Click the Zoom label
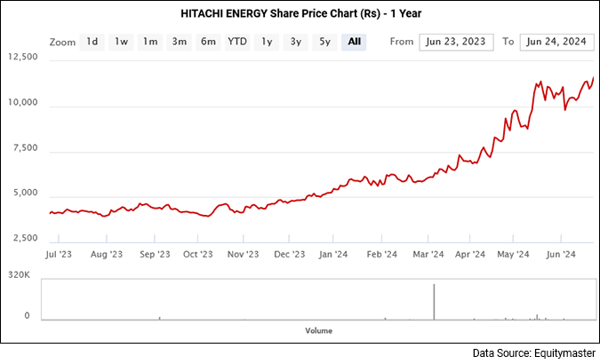 point(62,42)
